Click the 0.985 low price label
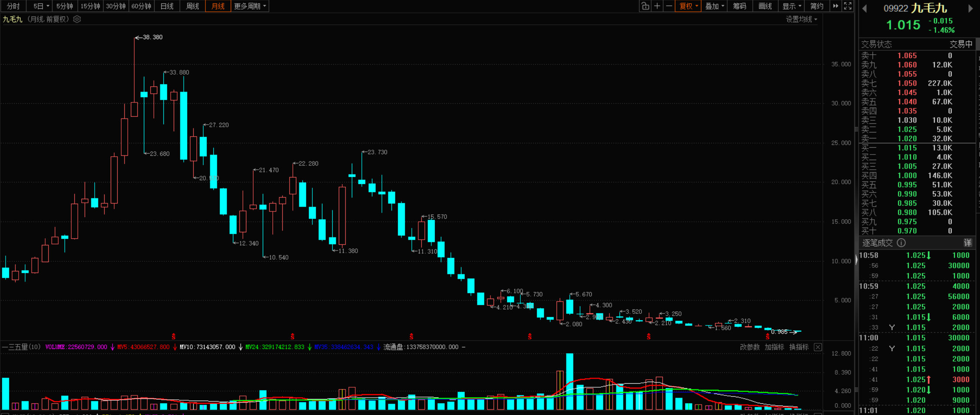 click(x=779, y=332)
